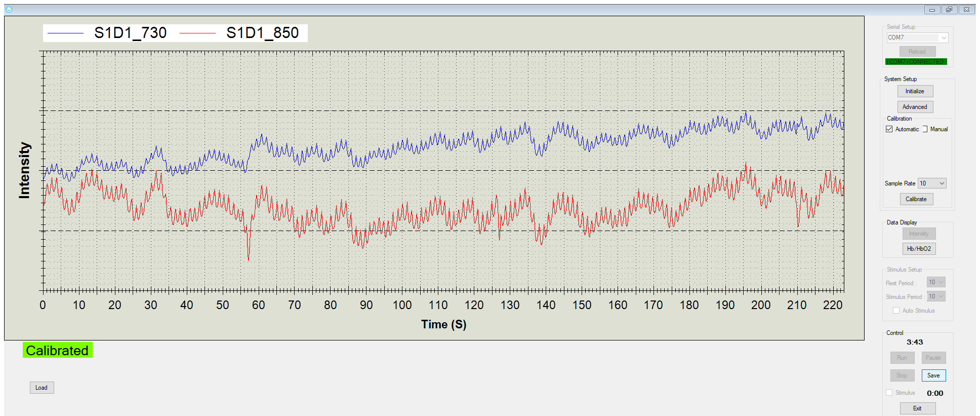
Task: Click the 0:00 stimulus timer readout
Action: pyautogui.click(x=935, y=393)
